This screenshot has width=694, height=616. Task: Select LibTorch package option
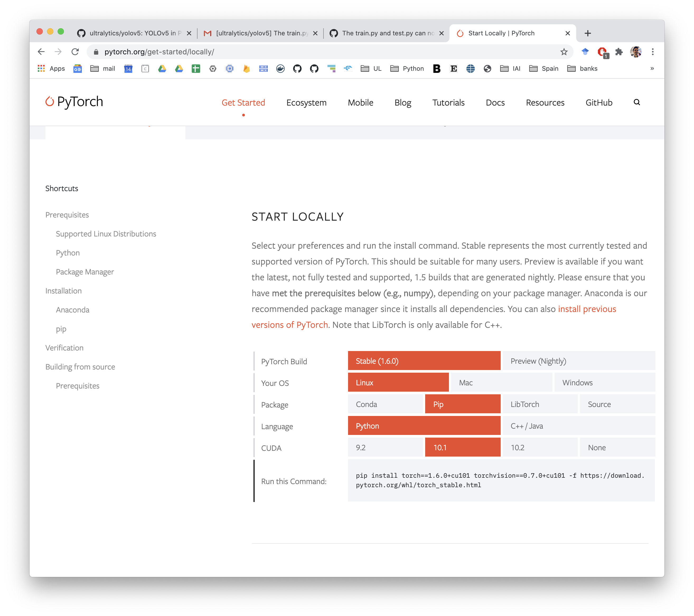click(540, 404)
